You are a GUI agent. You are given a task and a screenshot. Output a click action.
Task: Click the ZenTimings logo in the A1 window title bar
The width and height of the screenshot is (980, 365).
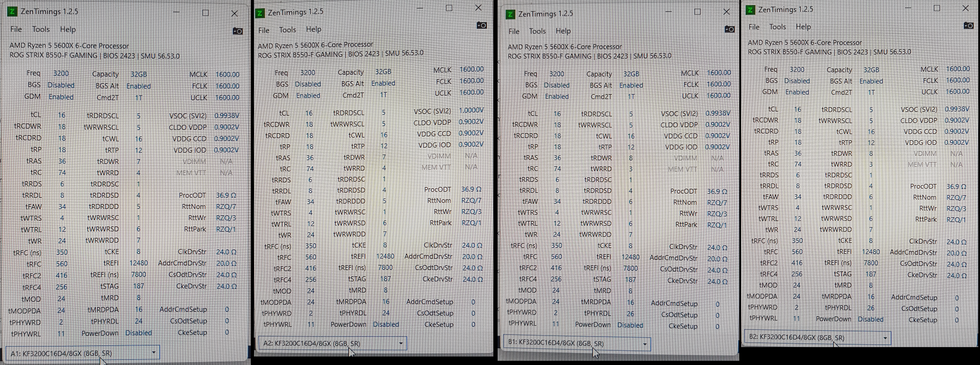pyautogui.click(x=12, y=11)
